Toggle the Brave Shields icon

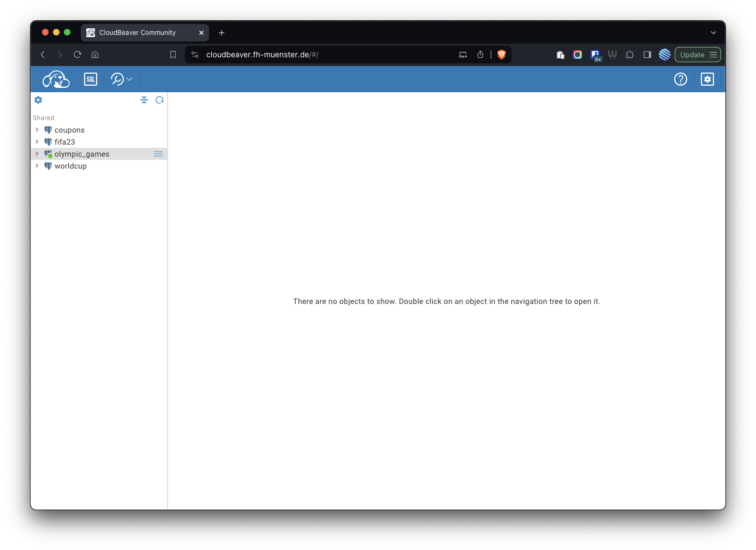click(502, 55)
